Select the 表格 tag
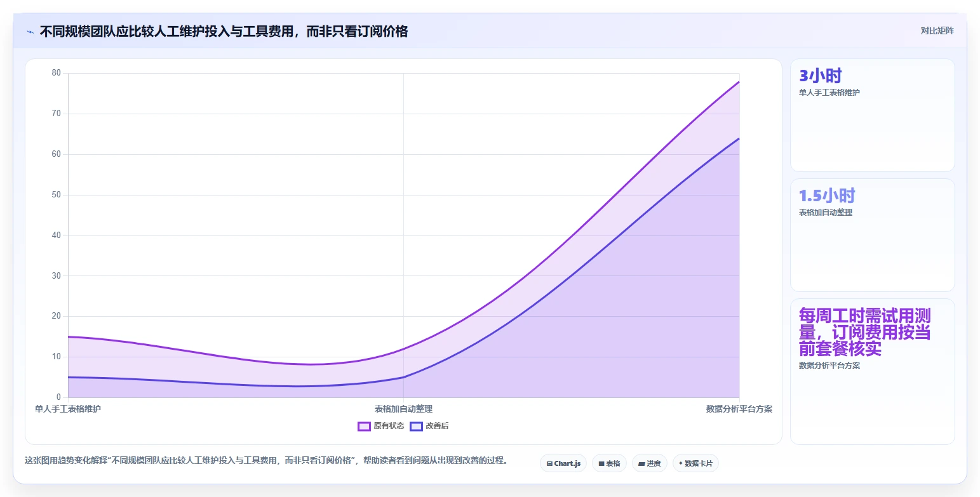Image resolution: width=980 pixels, height=497 pixels. (609, 463)
